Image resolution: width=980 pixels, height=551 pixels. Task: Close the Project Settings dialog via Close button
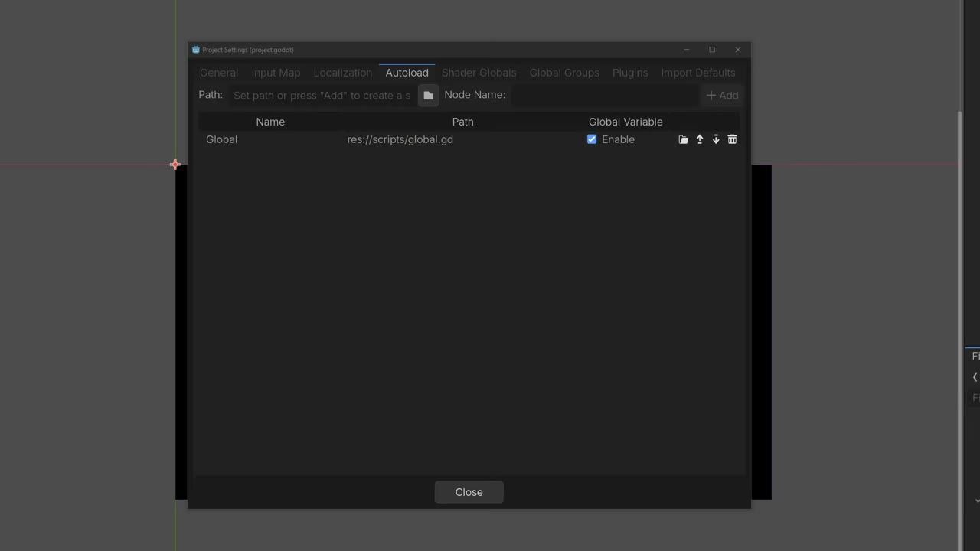pyautogui.click(x=469, y=492)
